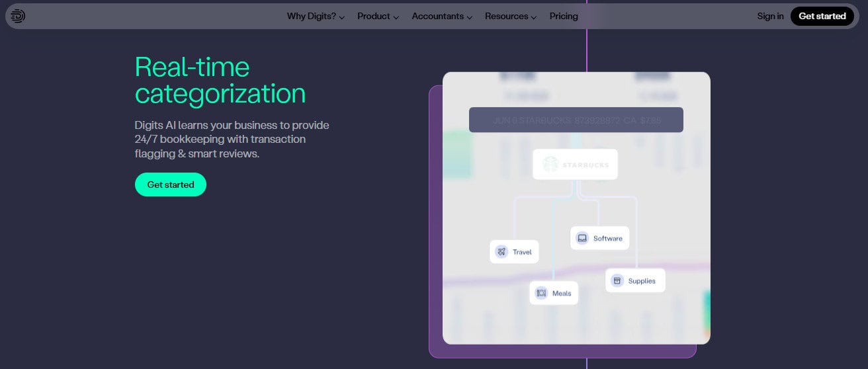Viewport: 868px width, 369px height.
Task: Go to the Pricing page
Action: pos(564,17)
